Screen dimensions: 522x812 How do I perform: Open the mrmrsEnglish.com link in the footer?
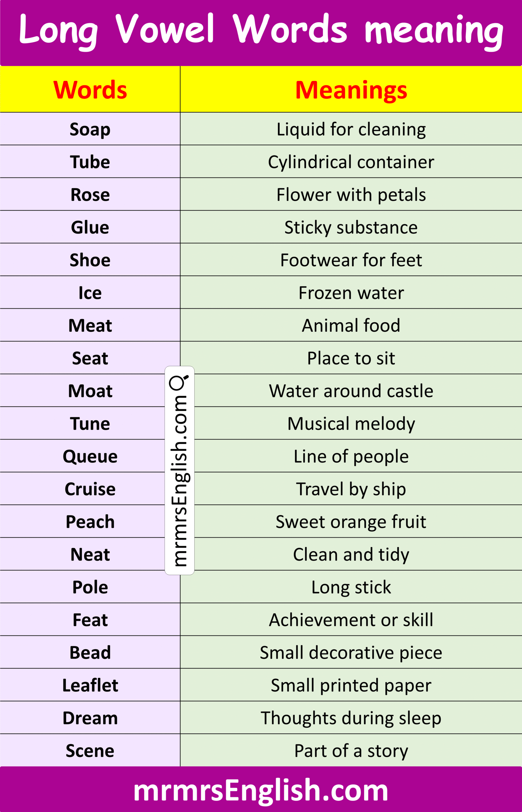tap(261, 790)
